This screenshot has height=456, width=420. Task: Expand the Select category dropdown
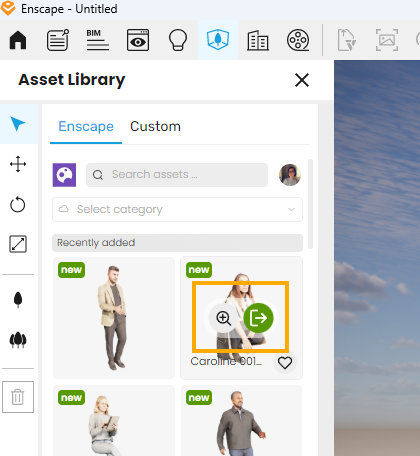pos(177,209)
